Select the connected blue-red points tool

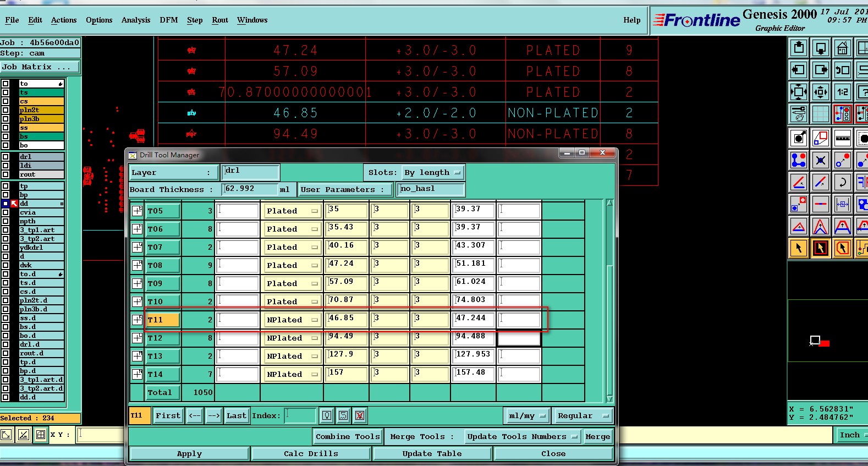point(799,160)
